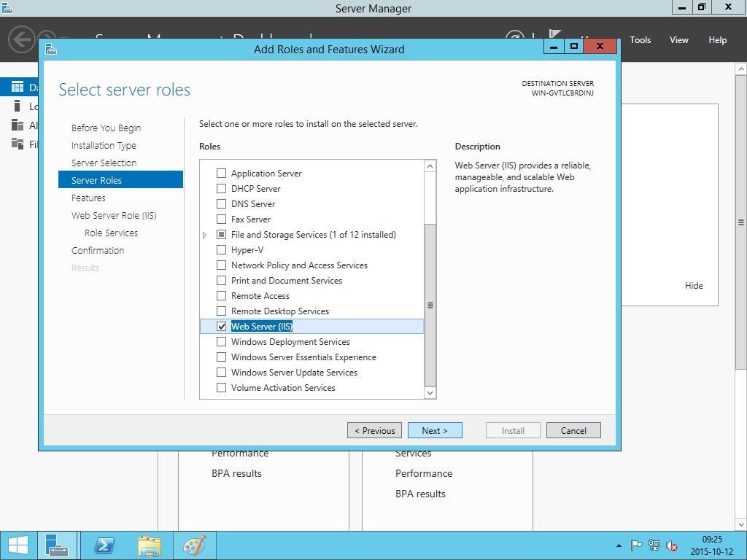Click the wizard title bar icon
The image size is (747, 560).
point(51,49)
